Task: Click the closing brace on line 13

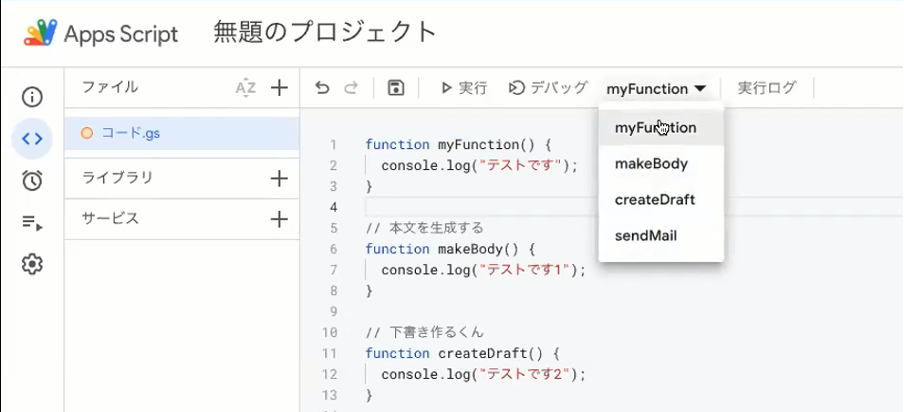Action: tap(369, 395)
